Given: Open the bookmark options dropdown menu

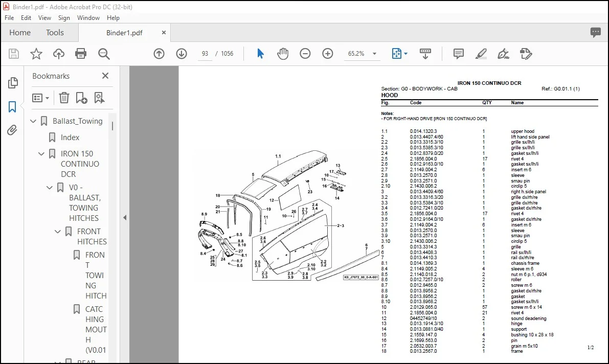Looking at the screenshot, I should tap(41, 98).
